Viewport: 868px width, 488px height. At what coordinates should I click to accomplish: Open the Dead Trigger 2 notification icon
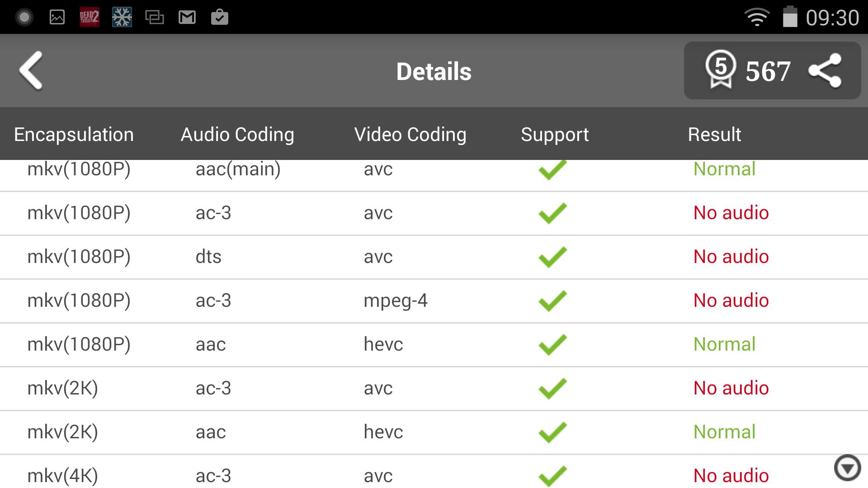point(89,17)
